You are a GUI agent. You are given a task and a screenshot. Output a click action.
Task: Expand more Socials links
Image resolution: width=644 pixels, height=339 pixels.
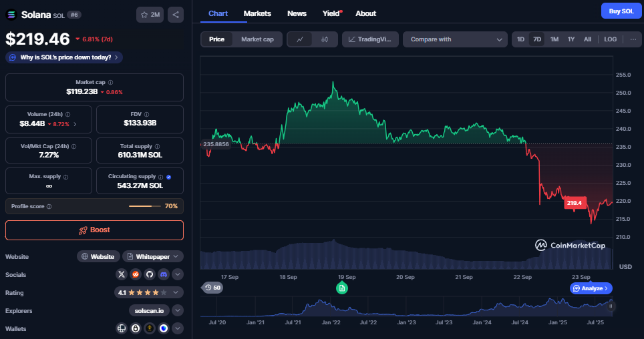(x=178, y=274)
